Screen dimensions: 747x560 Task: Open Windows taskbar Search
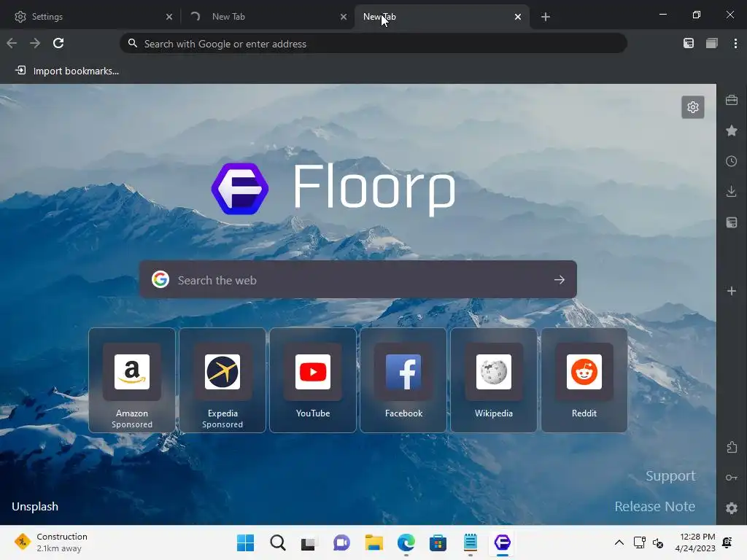(278, 542)
